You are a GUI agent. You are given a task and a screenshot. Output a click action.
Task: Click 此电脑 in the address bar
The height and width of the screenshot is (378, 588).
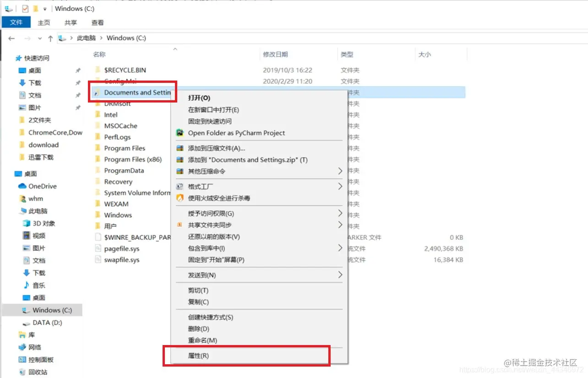coord(86,38)
